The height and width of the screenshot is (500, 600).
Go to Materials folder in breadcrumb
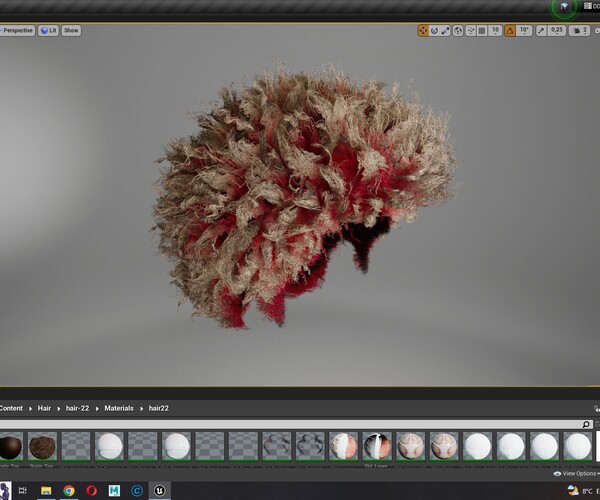[119, 408]
